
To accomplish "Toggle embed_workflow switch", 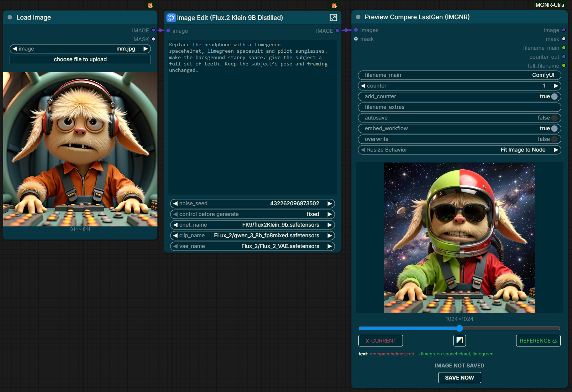I will [x=554, y=128].
